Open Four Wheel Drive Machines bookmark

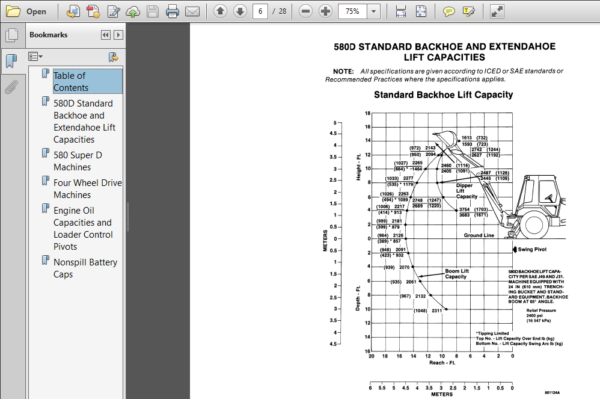click(87, 189)
